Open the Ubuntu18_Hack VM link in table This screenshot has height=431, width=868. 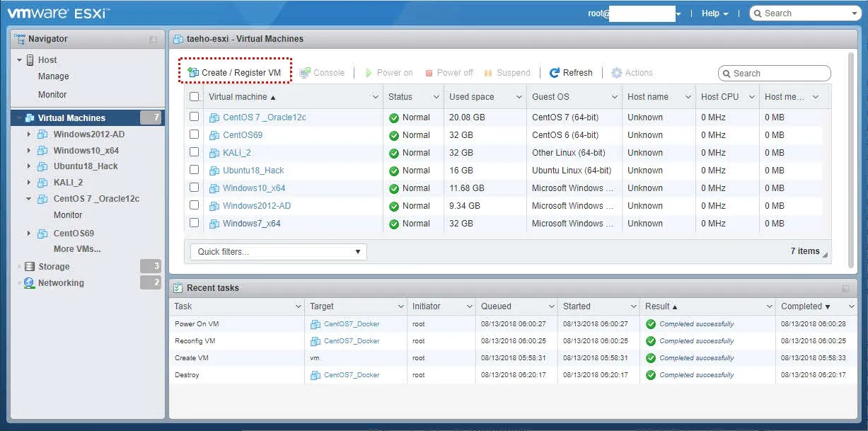(253, 171)
